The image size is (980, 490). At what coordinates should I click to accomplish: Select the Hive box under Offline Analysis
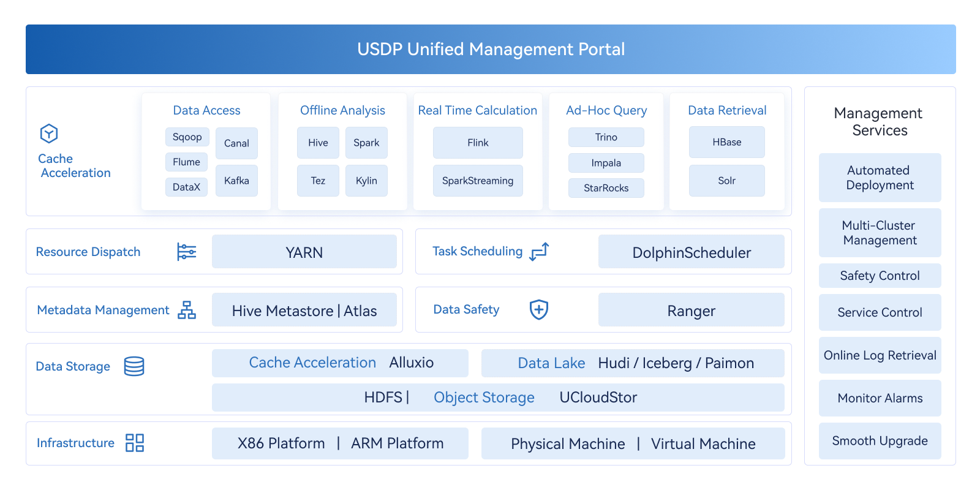coord(318,143)
